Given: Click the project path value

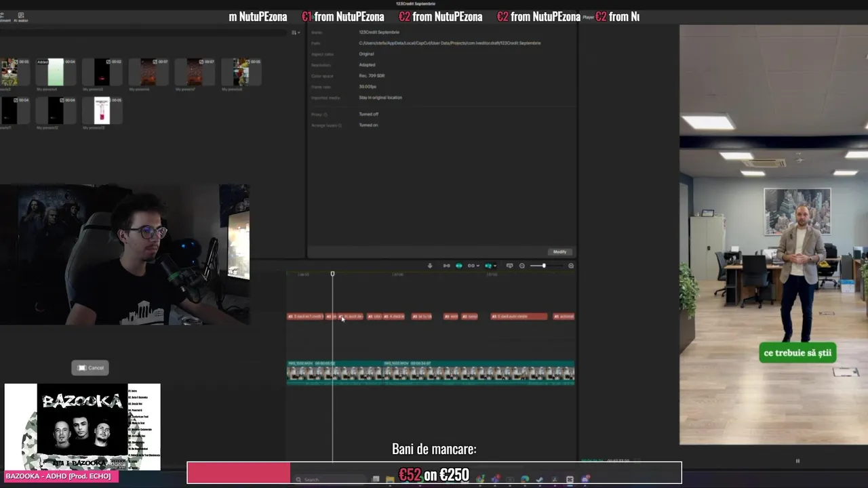Looking at the screenshot, I should 450,43.
